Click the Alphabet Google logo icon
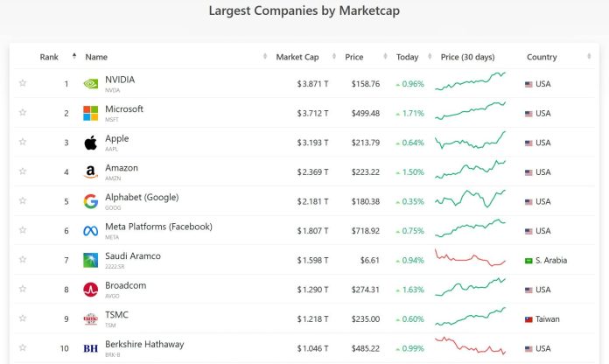This screenshot has height=364, width=609. 90,201
